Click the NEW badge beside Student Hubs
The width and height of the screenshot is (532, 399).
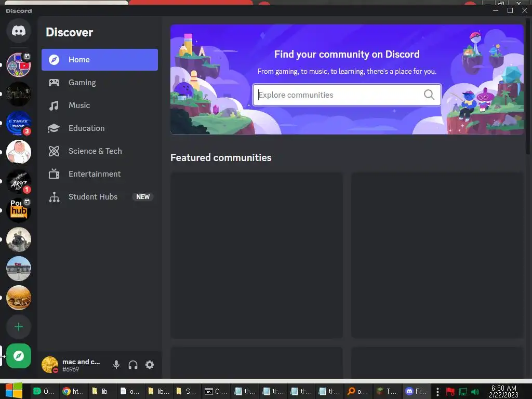point(143,197)
